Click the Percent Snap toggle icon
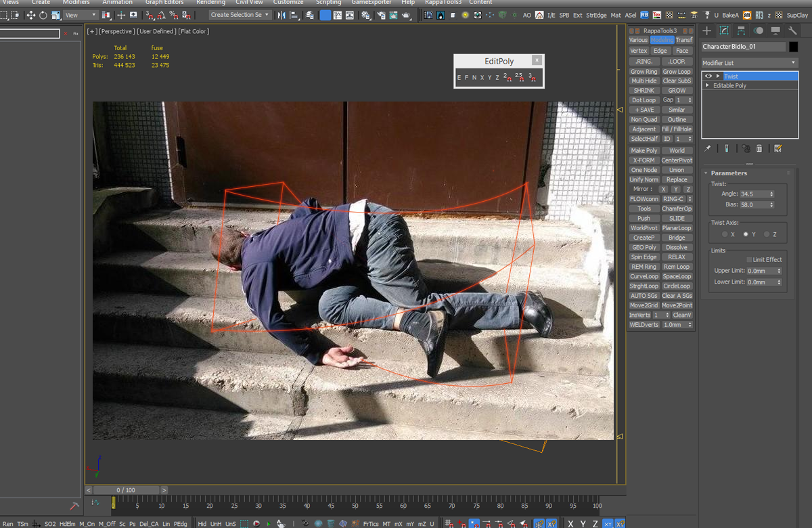This screenshot has height=528, width=812. (x=174, y=15)
